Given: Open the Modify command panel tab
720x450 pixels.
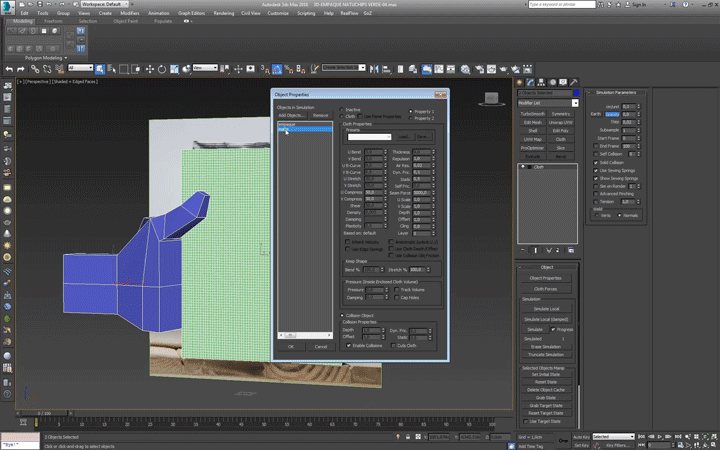Looking at the screenshot, I should click(x=530, y=80).
